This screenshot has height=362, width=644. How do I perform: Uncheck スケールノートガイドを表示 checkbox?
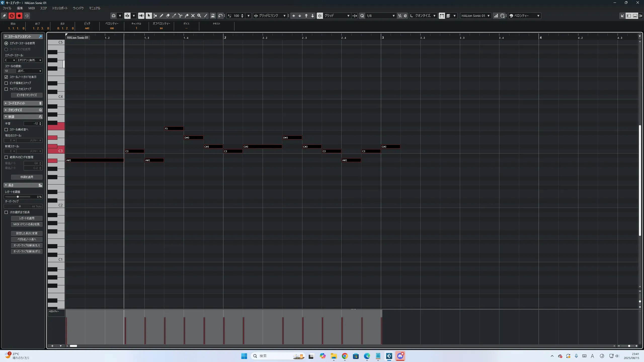6,77
